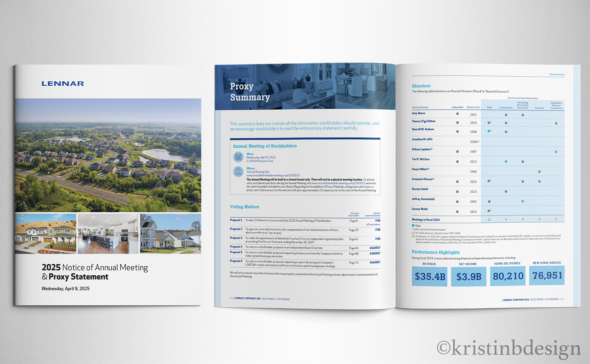Click the 76,951 new home orders box
Screen dimensions: 590x364
pos(547,275)
